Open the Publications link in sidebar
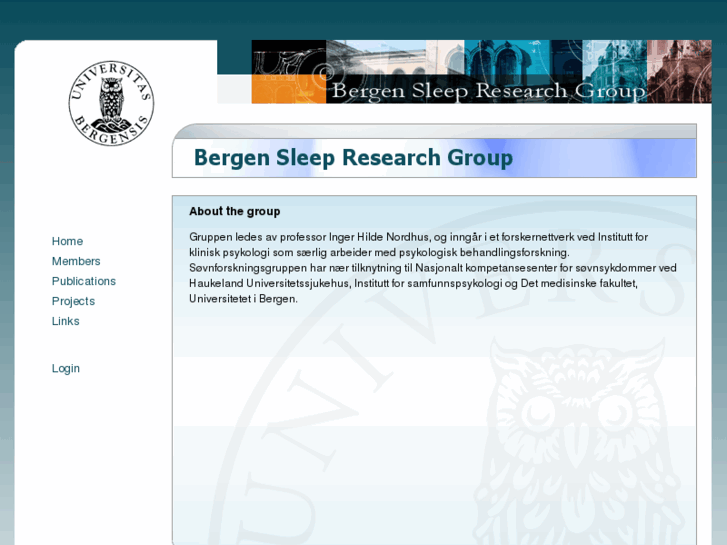Screen dimensions: 727x545 tap(84, 281)
